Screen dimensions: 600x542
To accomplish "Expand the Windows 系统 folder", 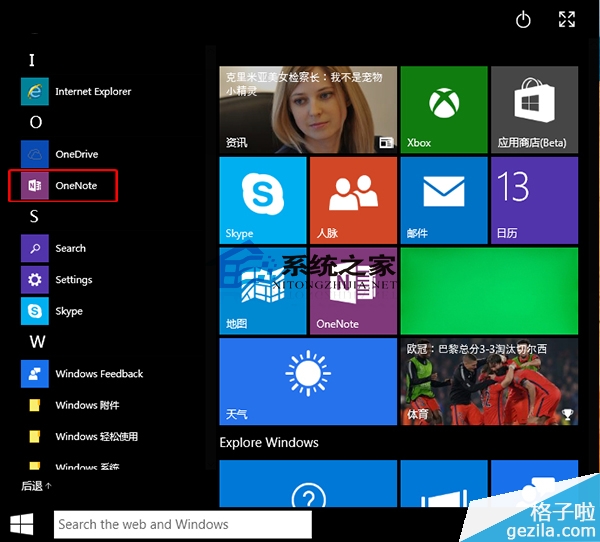I will 74,466.
